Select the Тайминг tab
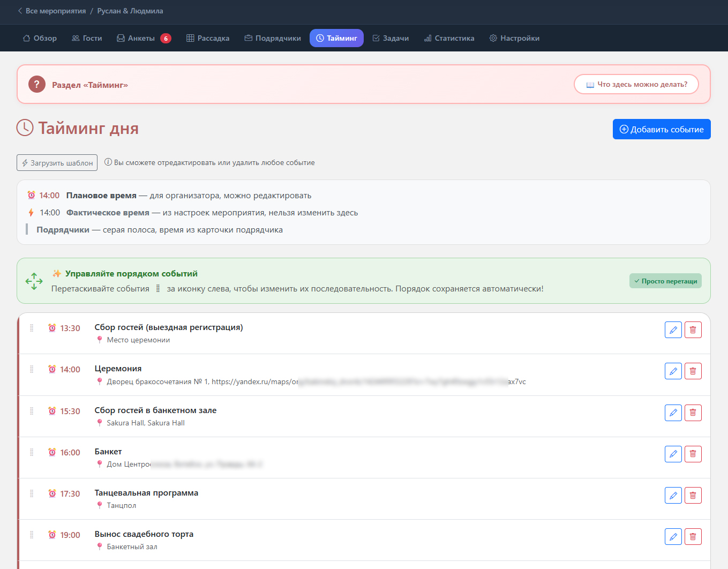 pos(336,38)
